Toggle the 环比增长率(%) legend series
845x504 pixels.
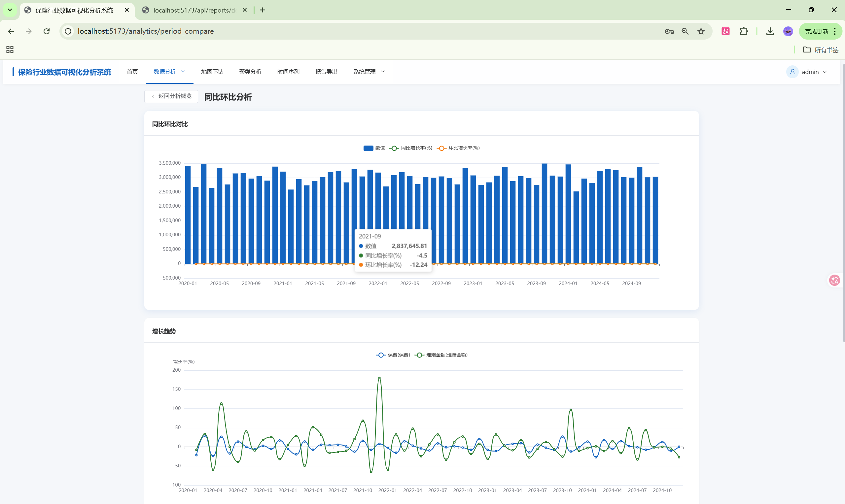(458, 148)
